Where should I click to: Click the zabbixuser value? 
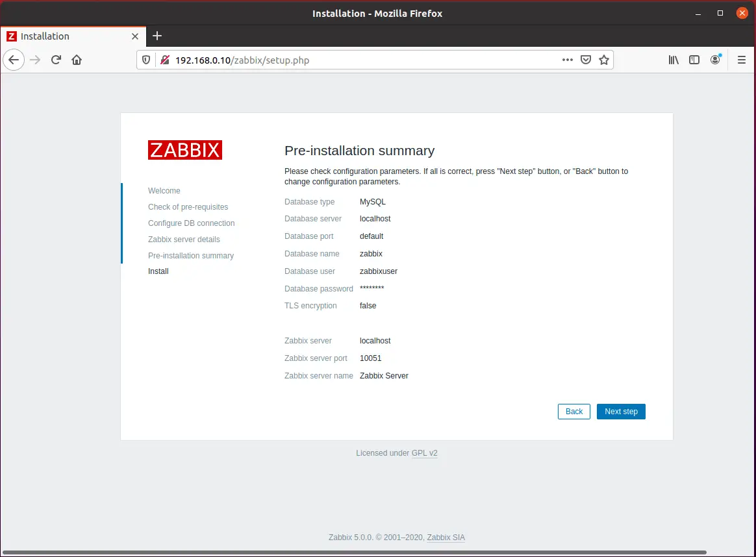tap(379, 271)
